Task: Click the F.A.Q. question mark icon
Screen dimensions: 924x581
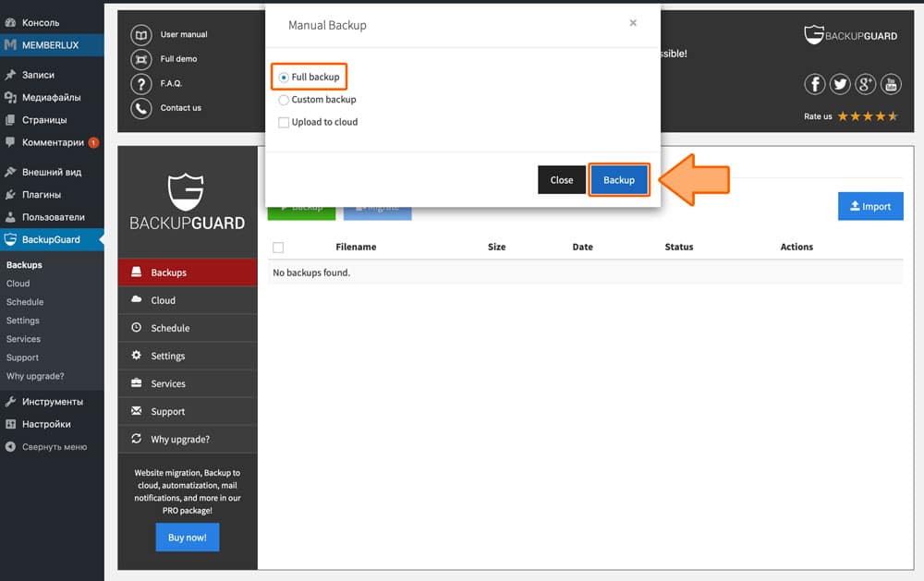Action: 141,84
